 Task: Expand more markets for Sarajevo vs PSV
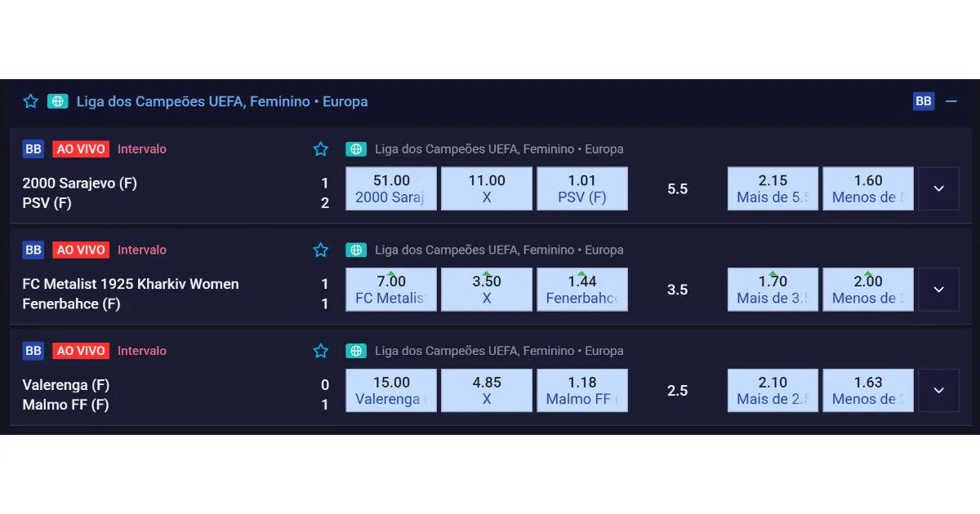point(938,188)
